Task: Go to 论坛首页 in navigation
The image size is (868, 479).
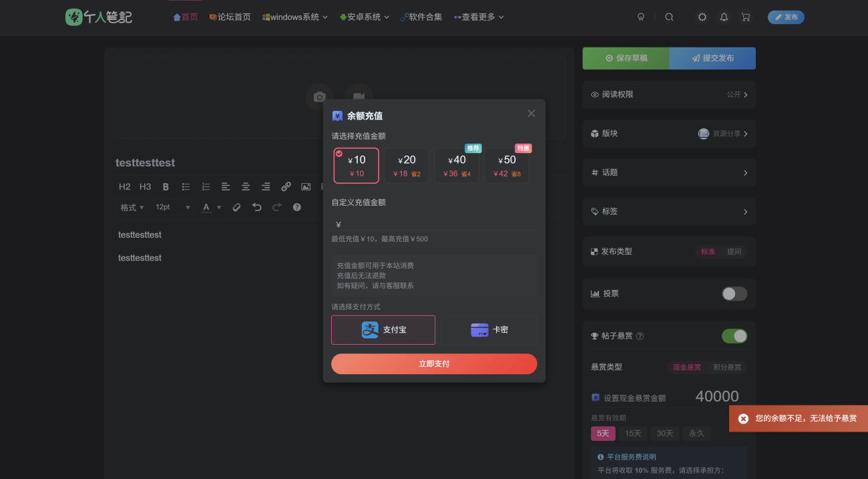Action: point(230,17)
